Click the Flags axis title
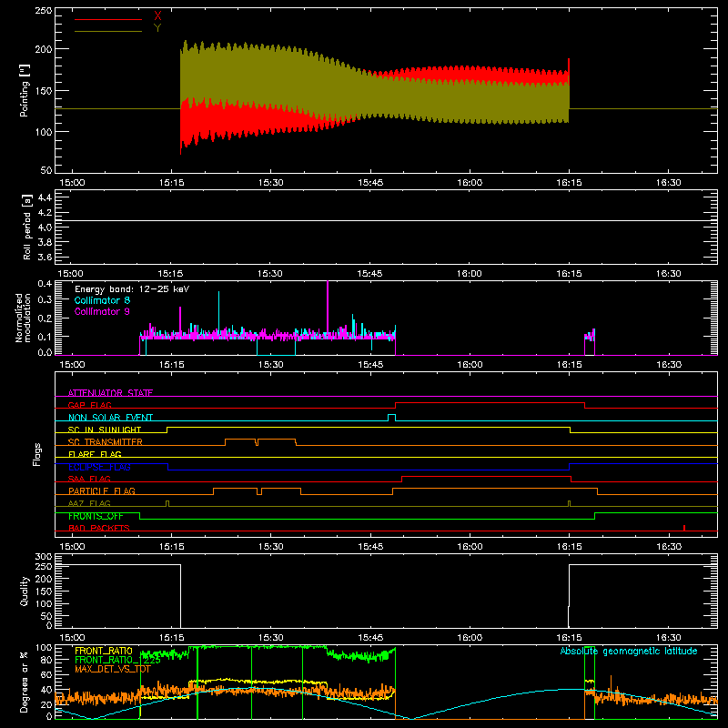Screen dimensions: 728x728 pyautogui.click(x=36, y=454)
